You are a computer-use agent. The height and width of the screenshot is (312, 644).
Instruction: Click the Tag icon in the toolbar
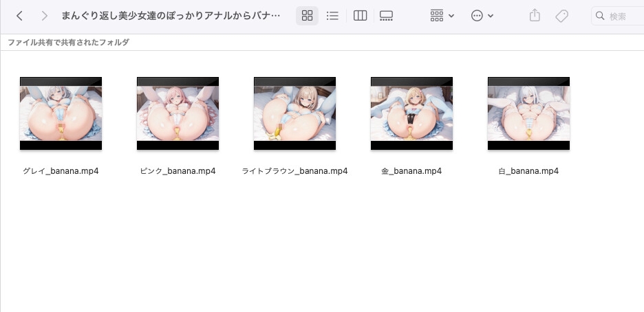pos(561,16)
